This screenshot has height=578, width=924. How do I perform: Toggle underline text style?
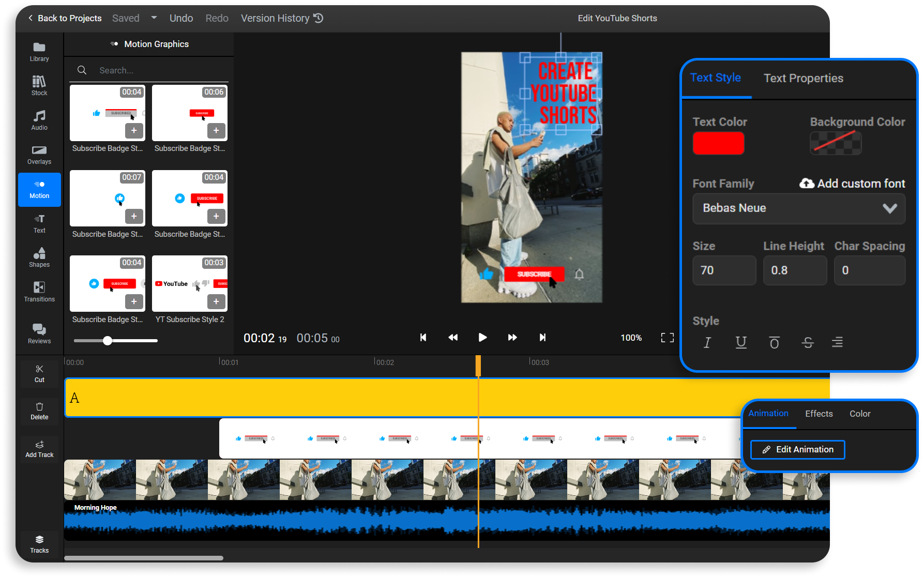(740, 342)
